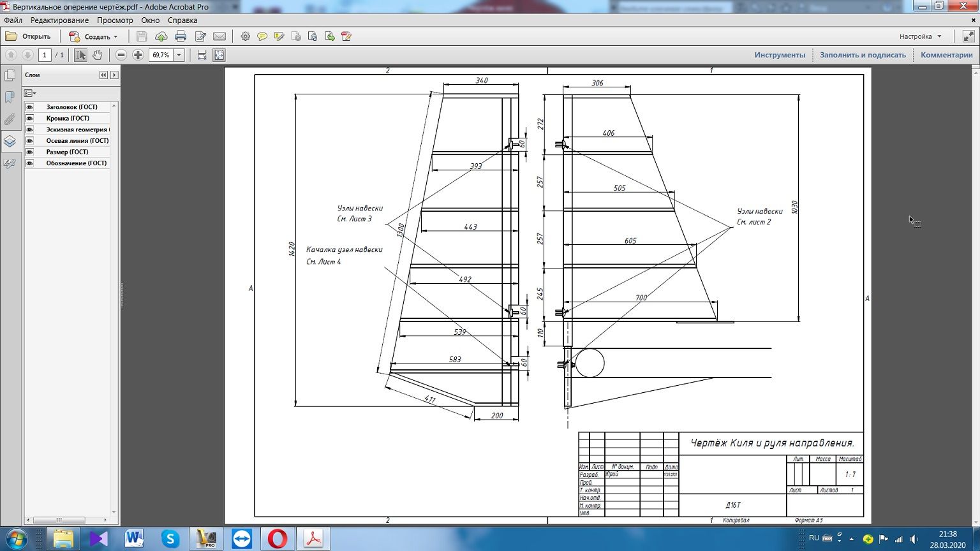Expand the Создать dropdown menu

click(115, 37)
